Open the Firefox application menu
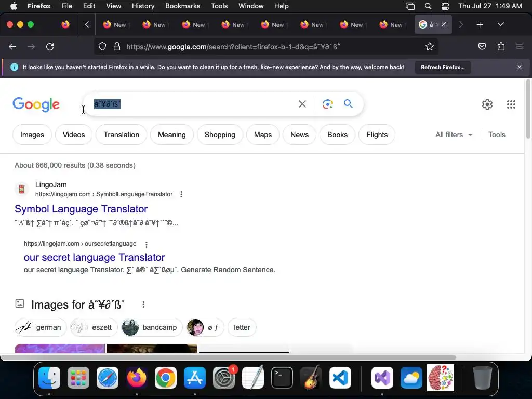532x399 pixels. [520, 46]
